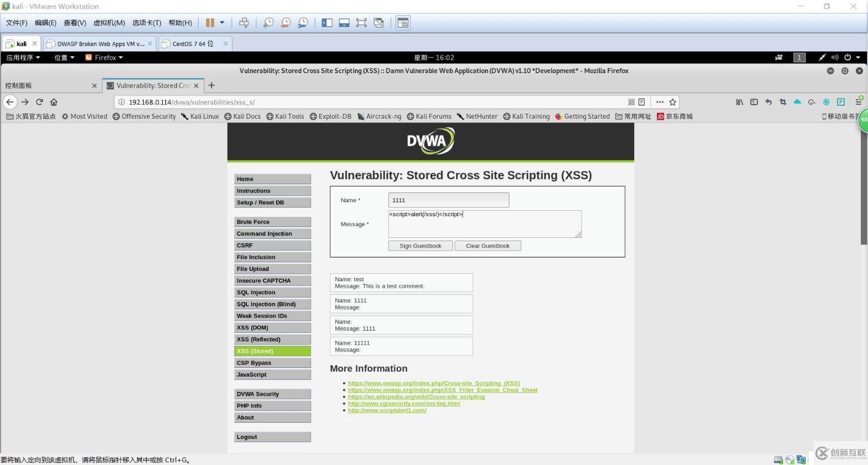Open the page actions three-dots icon
Viewport: 868px width, 465px height.
660,102
